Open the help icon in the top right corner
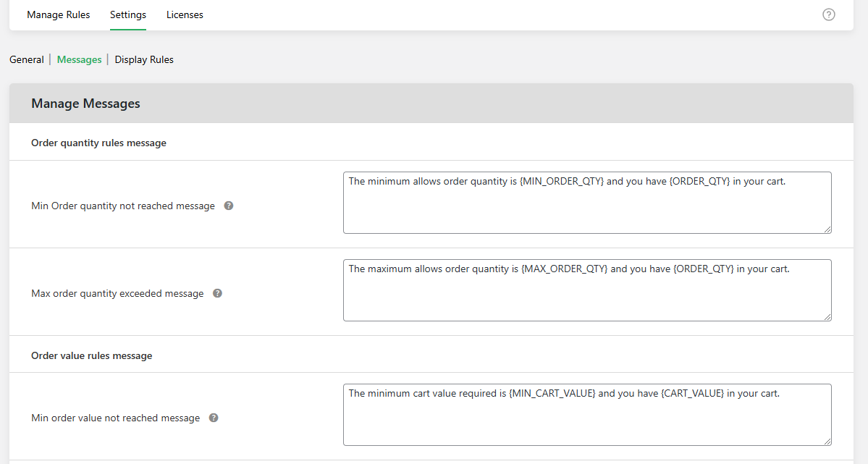The image size is (868, 464). 829,14
